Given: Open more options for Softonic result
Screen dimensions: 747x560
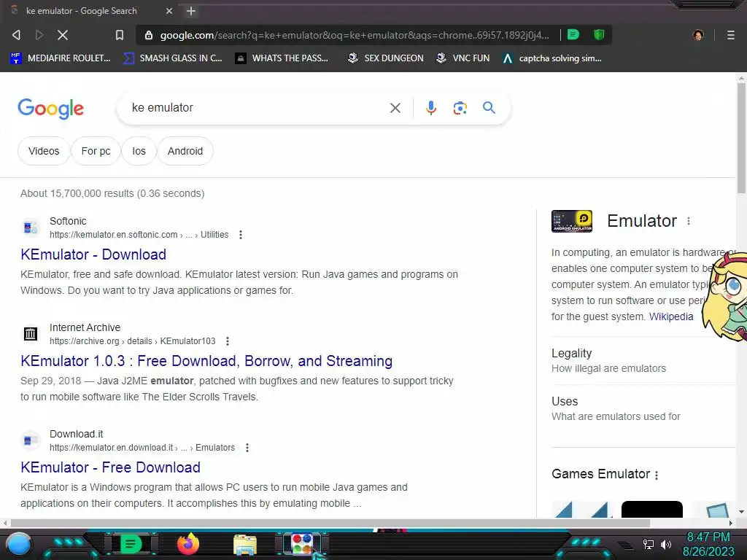Looking at the screenshot, I should point(241,235).
